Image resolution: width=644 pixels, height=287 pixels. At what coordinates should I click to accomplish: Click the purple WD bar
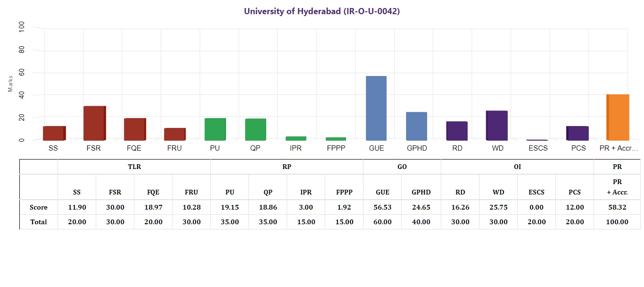pyautogui.click(x=497, y=126)
